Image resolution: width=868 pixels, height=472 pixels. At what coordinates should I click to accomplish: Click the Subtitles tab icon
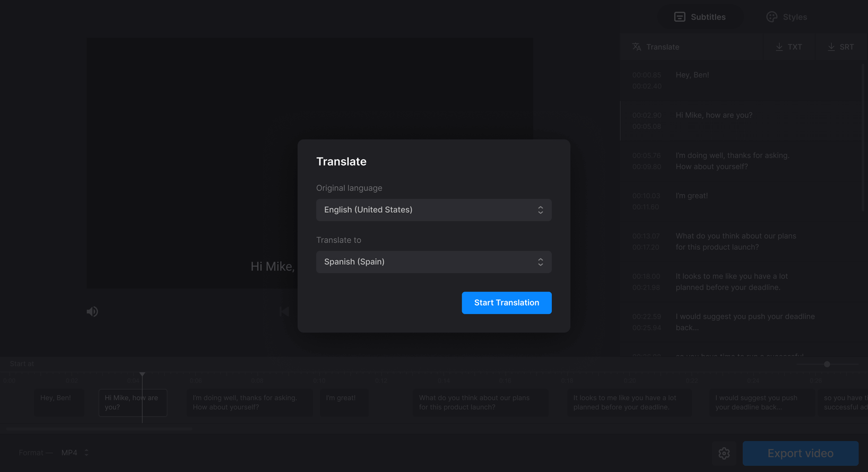click(680, 17)
